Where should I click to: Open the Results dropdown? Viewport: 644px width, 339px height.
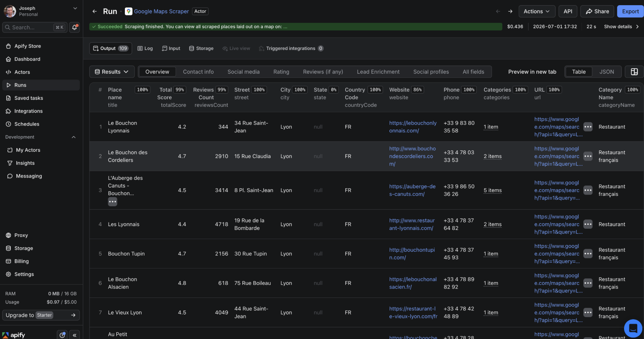[x=112, y=72]
